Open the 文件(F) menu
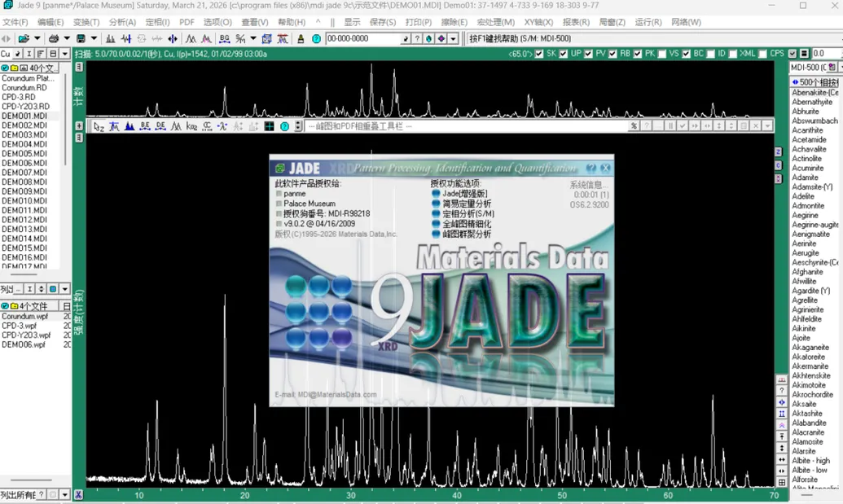This screenshot has height=504, width=843. click(x=15, y=22)
